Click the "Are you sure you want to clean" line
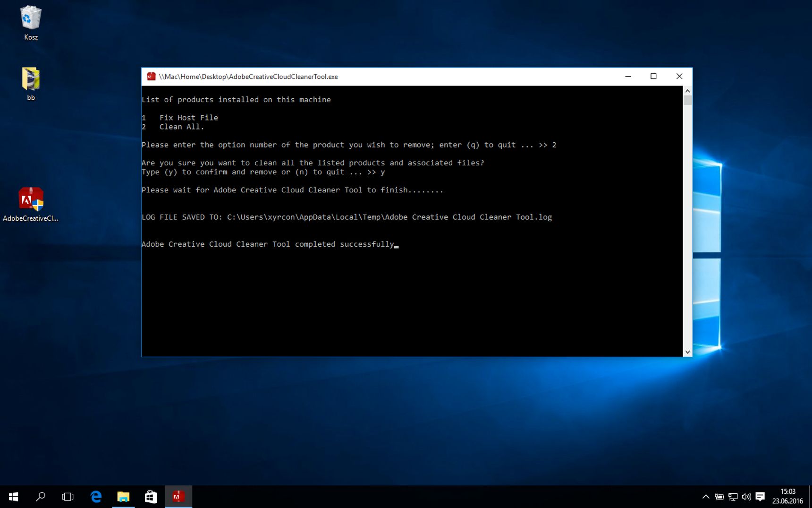 tap(313, 163)
